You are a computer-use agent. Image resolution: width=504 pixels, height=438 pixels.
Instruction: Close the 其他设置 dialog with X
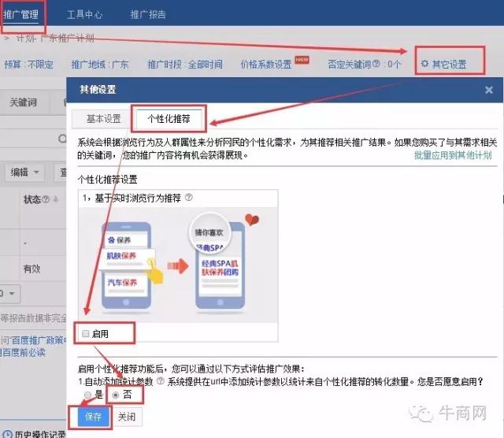pos(488,91)
